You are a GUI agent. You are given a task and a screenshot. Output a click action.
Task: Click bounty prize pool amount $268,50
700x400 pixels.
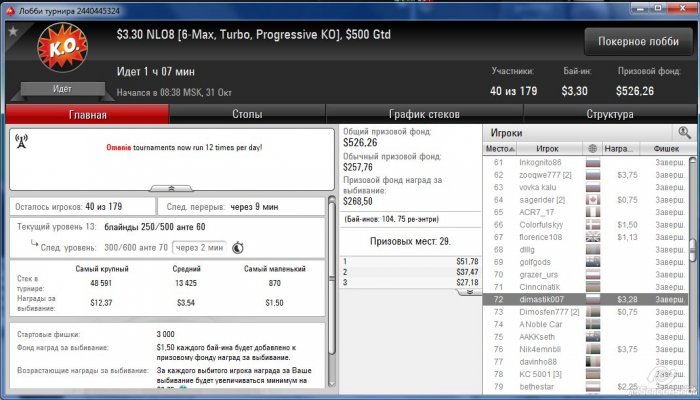[358, 201]
